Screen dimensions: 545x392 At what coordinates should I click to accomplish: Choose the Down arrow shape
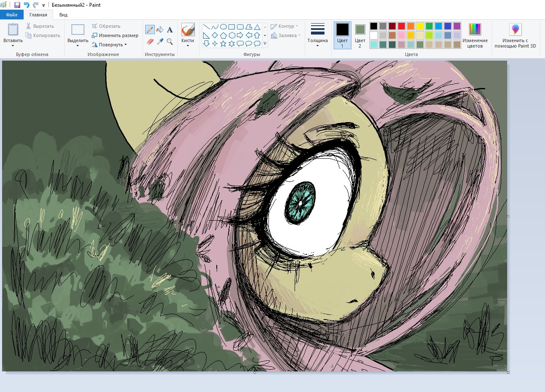pos(206,43)
